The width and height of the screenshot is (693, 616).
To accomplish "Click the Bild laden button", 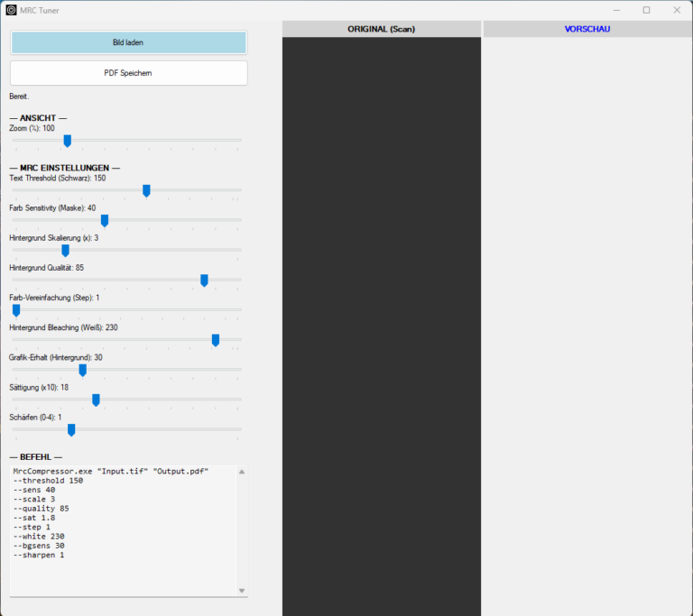I will click(x=128, y=42).
